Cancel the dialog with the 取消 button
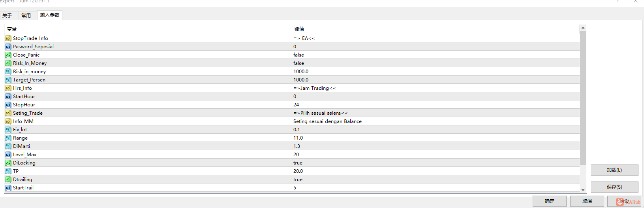 [587, 201]
